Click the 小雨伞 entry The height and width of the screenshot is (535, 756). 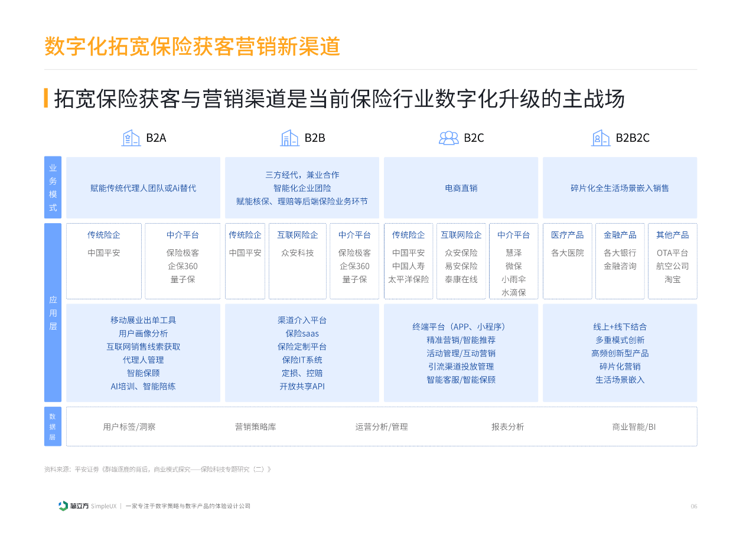[513, 279]
